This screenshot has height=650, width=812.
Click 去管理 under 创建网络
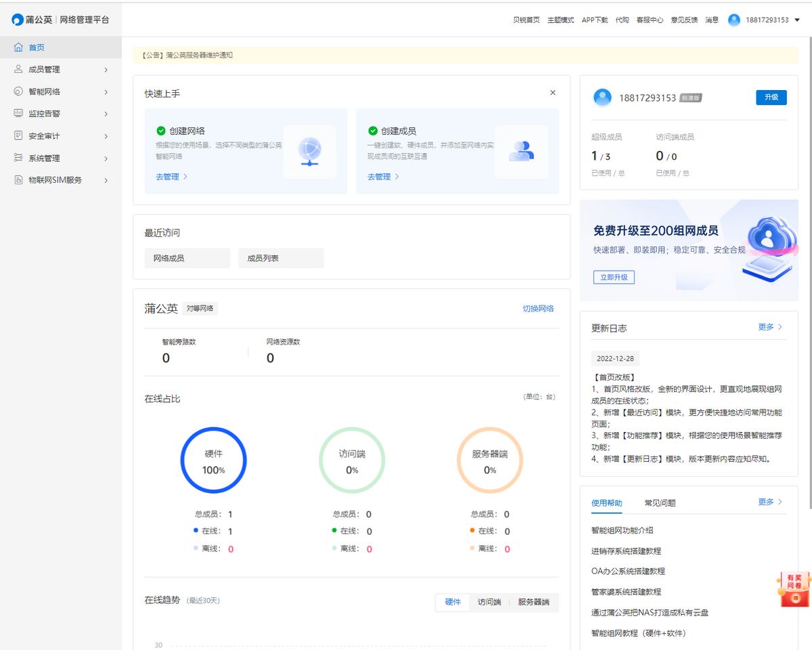pos(172,177)
